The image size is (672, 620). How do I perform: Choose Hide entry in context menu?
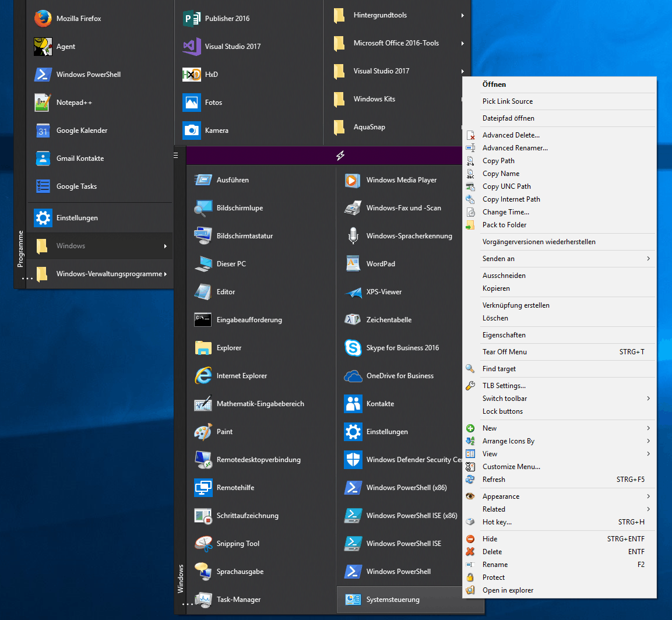click(560, 538)
